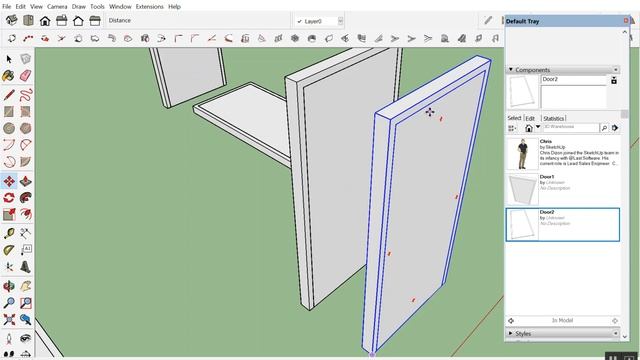Activate the Move tool
The height and width of the screenshot is (360, 640).
tap(9, 181)
